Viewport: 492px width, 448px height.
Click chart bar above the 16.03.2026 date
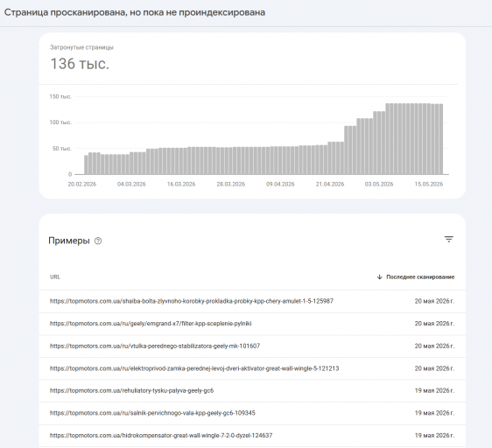click(x=181, y=161)
